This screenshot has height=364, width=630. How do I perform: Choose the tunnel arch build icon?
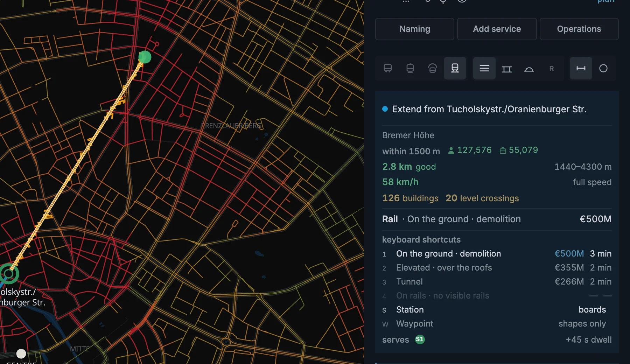coord(529,68)
